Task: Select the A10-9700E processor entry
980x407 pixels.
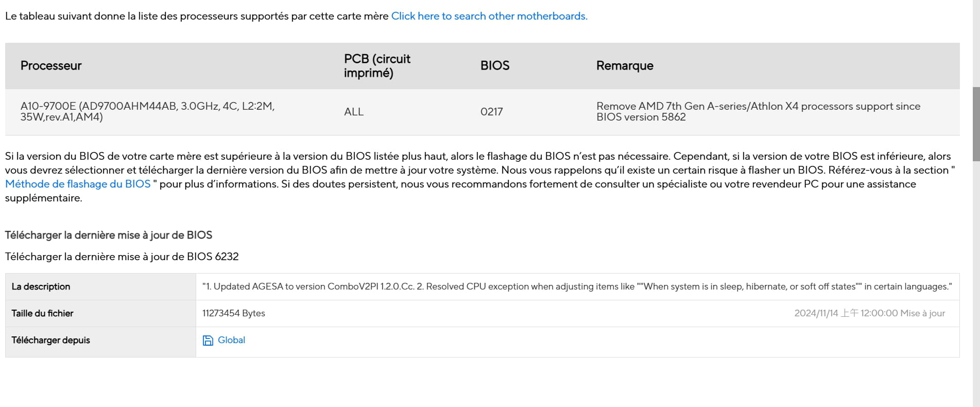Action: click(x=148, y=112)
